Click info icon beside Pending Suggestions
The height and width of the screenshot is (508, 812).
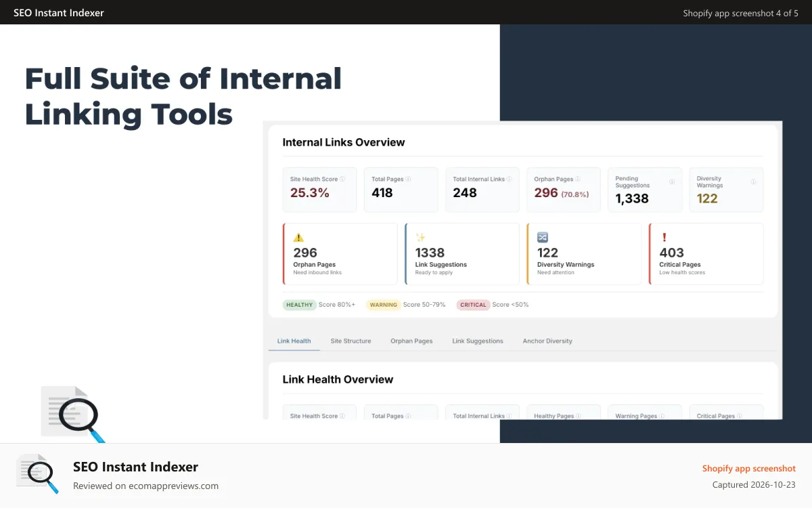[672, 182]
